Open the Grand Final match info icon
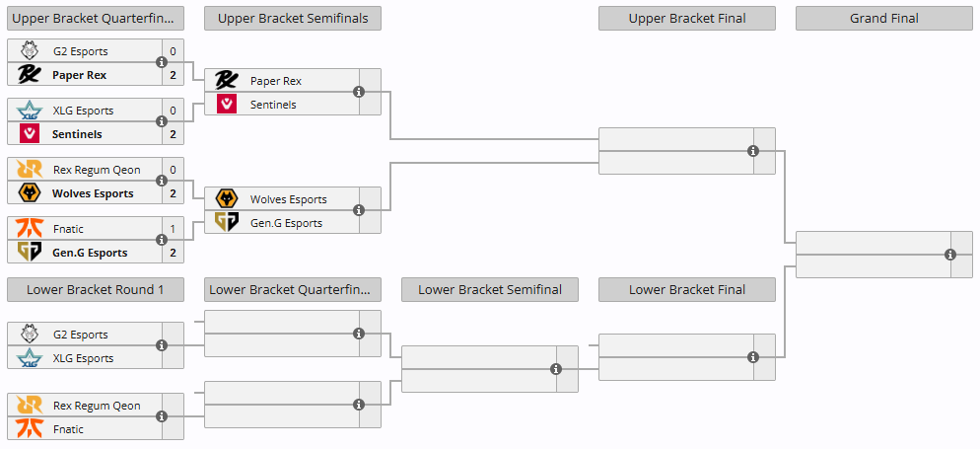 pyautogui.click(x=950, y=255)
